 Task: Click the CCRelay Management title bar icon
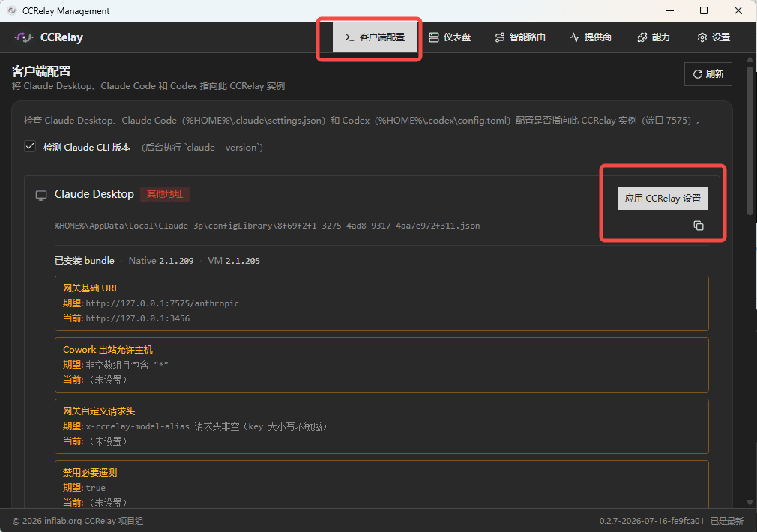[x=11, y=10]
